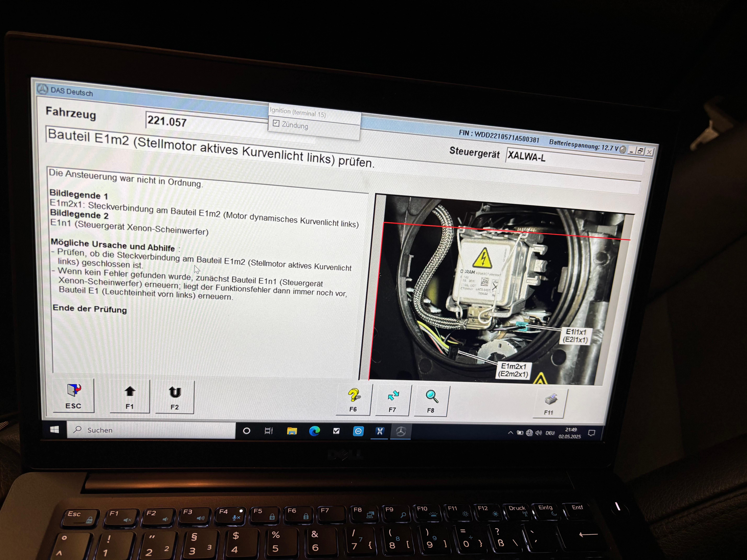
Task: Click the Ignition (terminal 15) label
Action: tap(298, 112)
